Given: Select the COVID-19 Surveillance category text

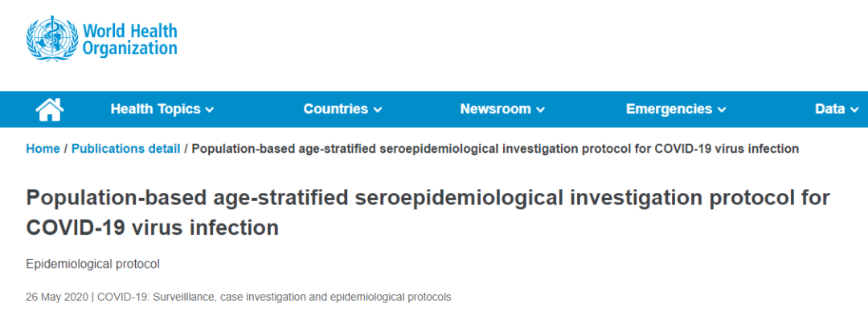Looking at the screenshot, I should coord(275,298).
